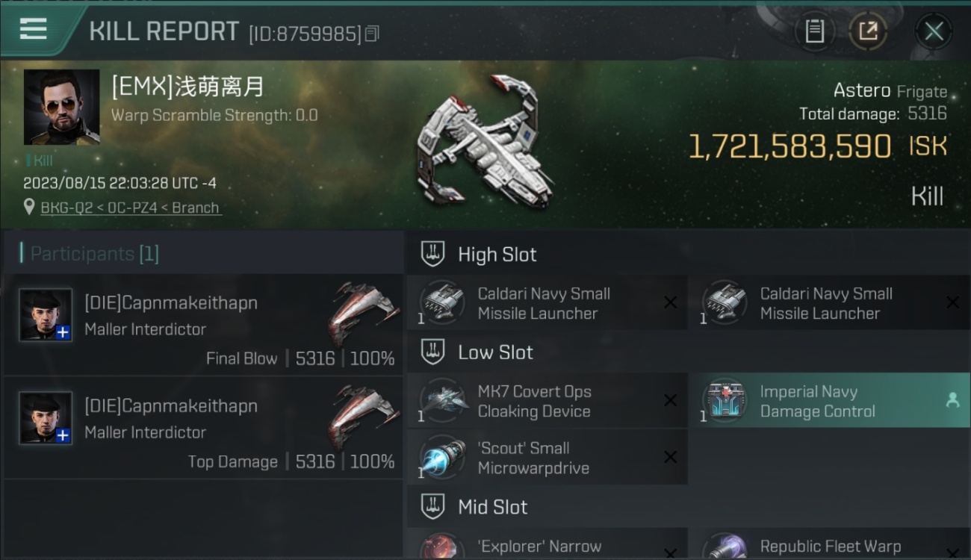The height and width of the screenshot is (560, 971).
Task: Click 'Scout' Small Microwarpdrive X mark
Action: [670, 458]
